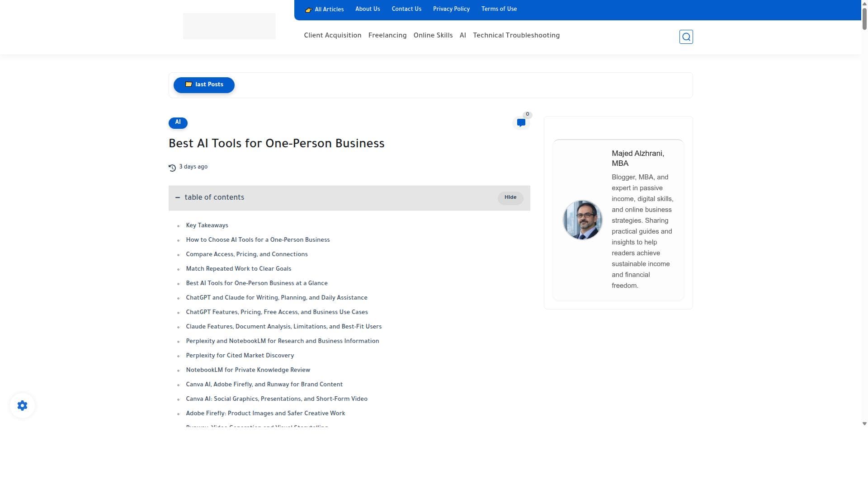Click the page scrollbar thumb
868x488 pixels.
point(864,18)
